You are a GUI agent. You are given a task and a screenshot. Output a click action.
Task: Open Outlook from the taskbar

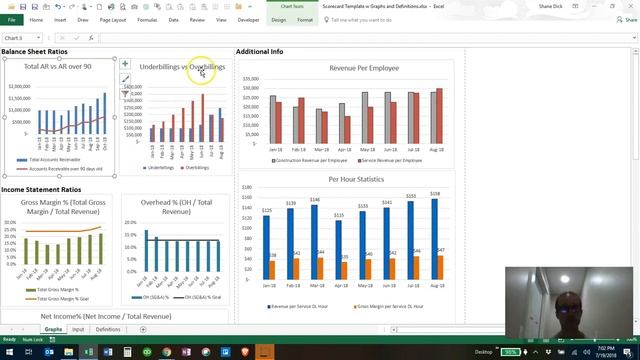pyautogui.click(x=49, y=352)
